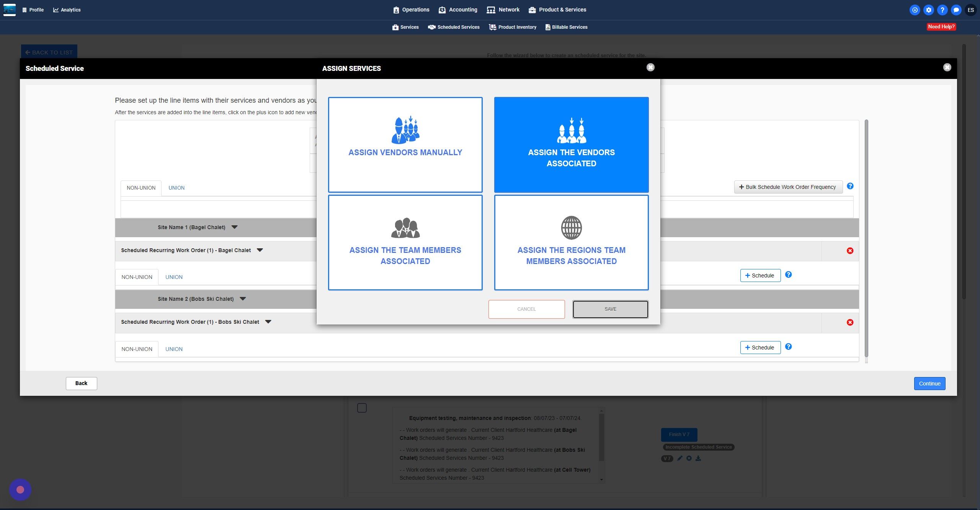Close the Assign Services dialog with X
The width and height of the screenshot is (980, 510).
tap(650, 67)
